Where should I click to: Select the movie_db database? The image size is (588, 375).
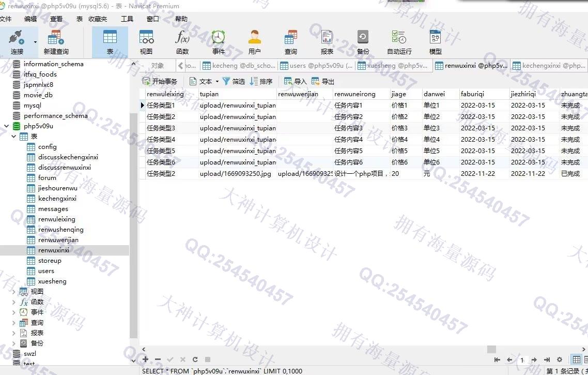pyautogui.click(x=38, y=95)
